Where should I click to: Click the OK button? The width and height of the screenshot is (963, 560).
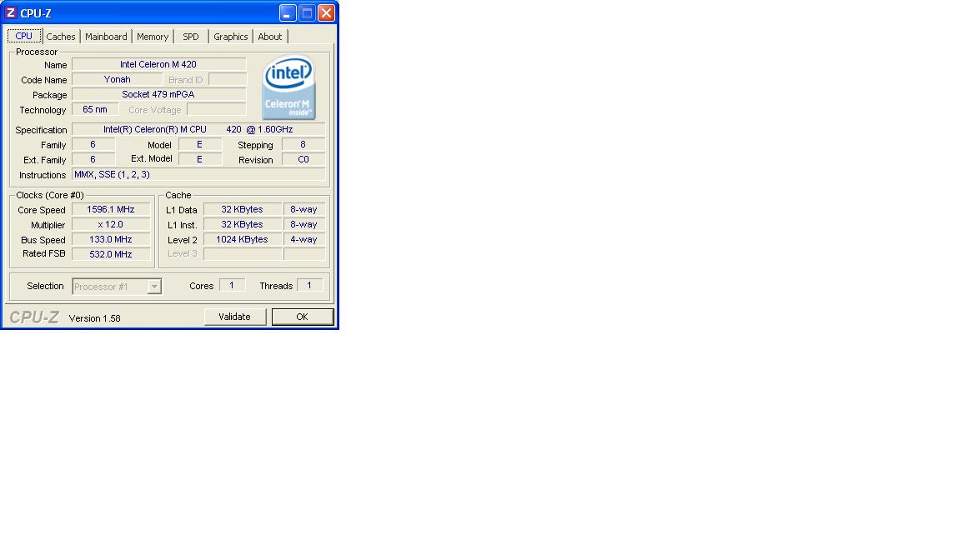click(302, 317)
